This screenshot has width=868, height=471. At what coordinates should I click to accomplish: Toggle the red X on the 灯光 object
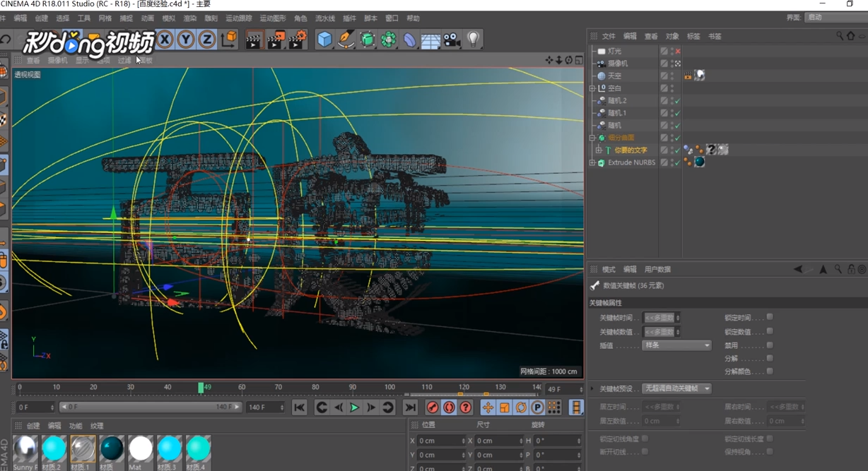(678, 52)
